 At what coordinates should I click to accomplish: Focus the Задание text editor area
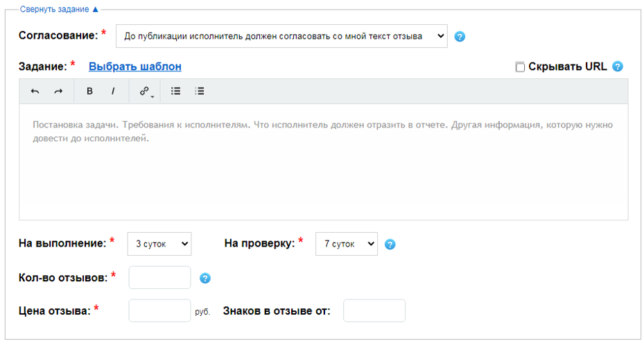(x=323, y=161)
